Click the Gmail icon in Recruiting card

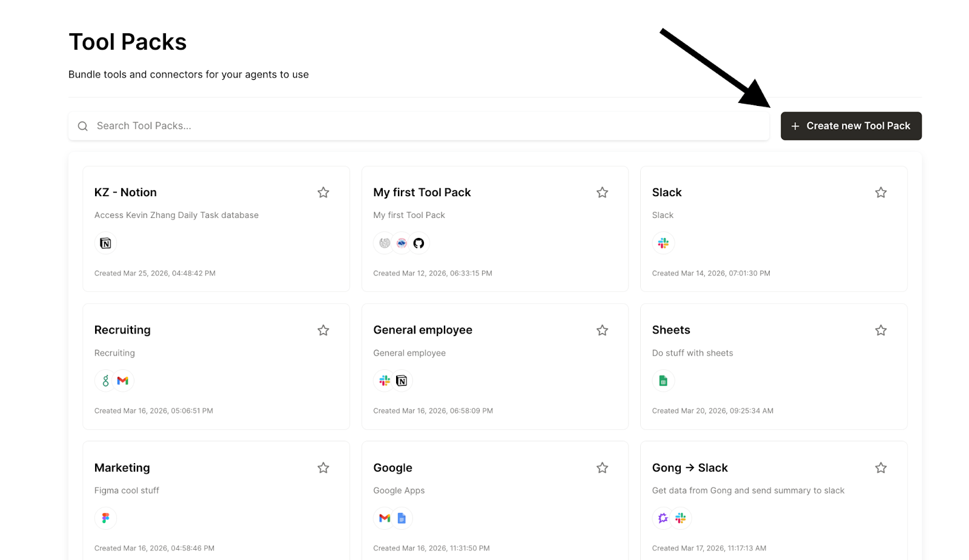123,381
